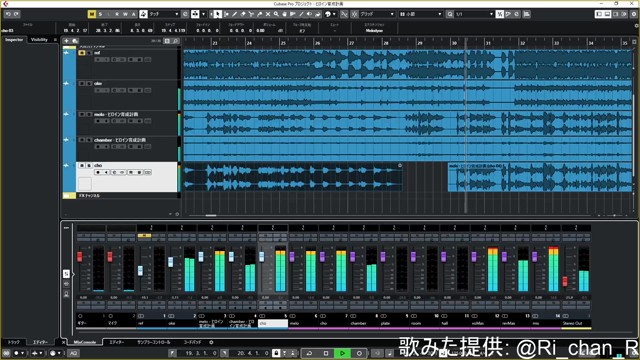This screenshot has width=640, height=360.
Task: Open the Snap type Grid dropdown
Action: click(x=377, y=14)
